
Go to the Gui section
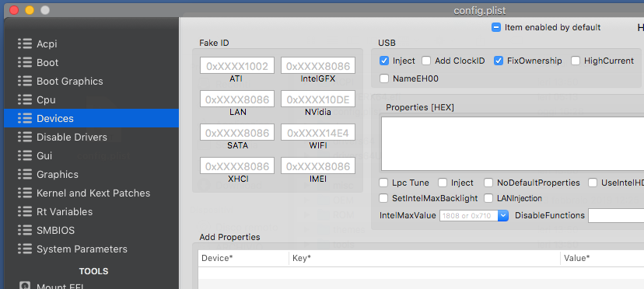pyautogui.click(x=91, y=155)
